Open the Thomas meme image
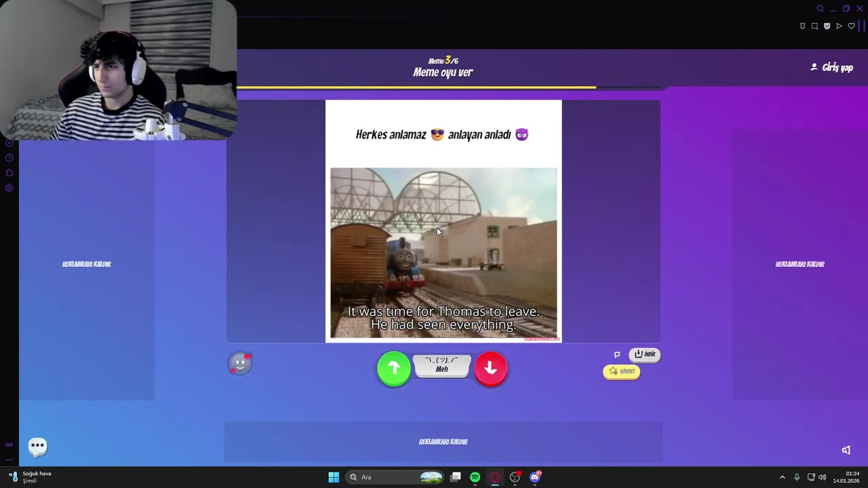The width and height of the screenshot is (868, 488). point(443,253)
